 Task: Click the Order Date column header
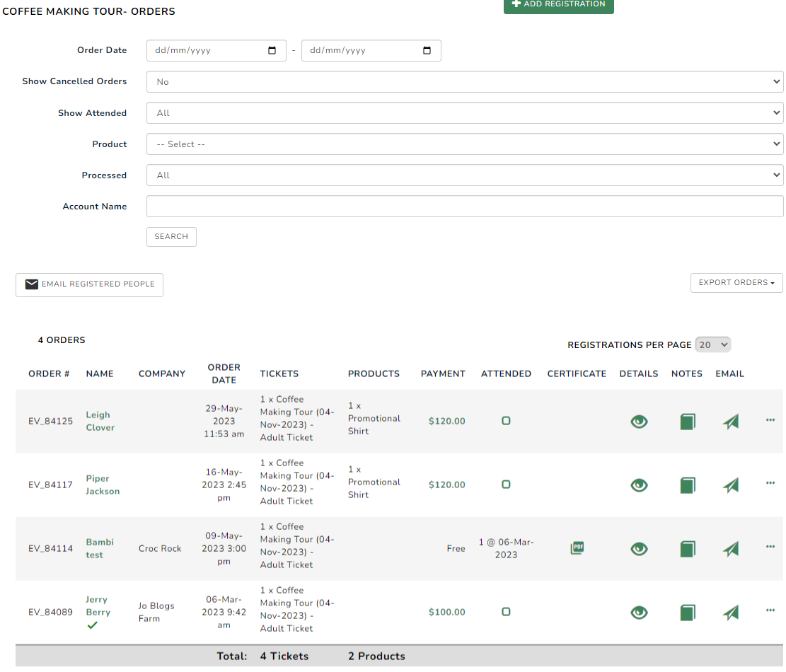tap(224, 373)
